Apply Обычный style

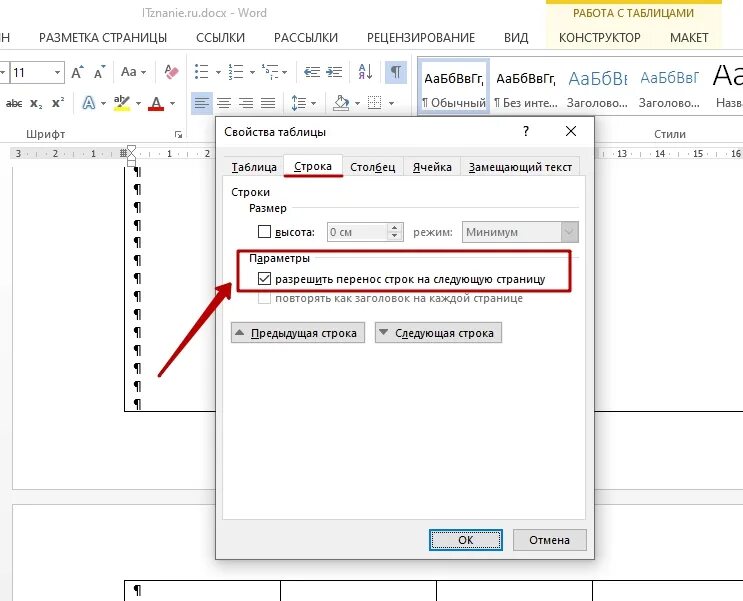click(x=453, y=87)
